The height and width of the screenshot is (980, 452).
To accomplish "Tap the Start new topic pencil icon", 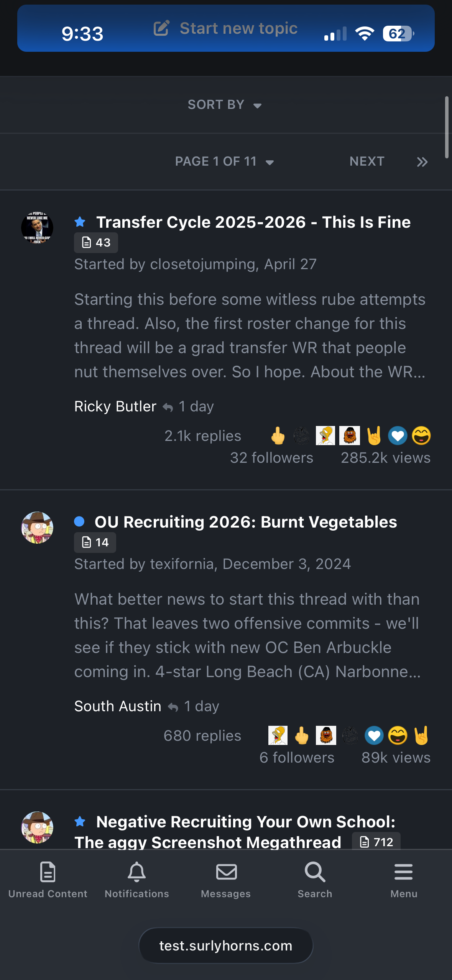I will click(161, 28).
